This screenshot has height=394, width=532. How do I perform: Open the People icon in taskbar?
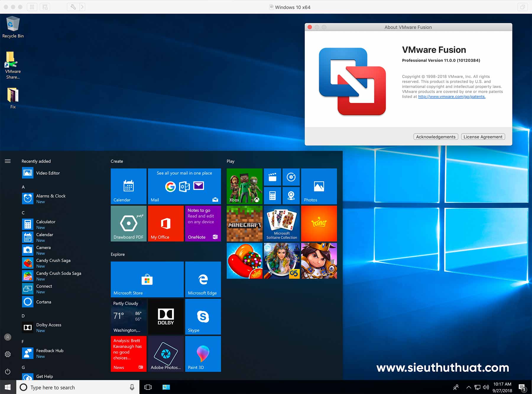456,387
